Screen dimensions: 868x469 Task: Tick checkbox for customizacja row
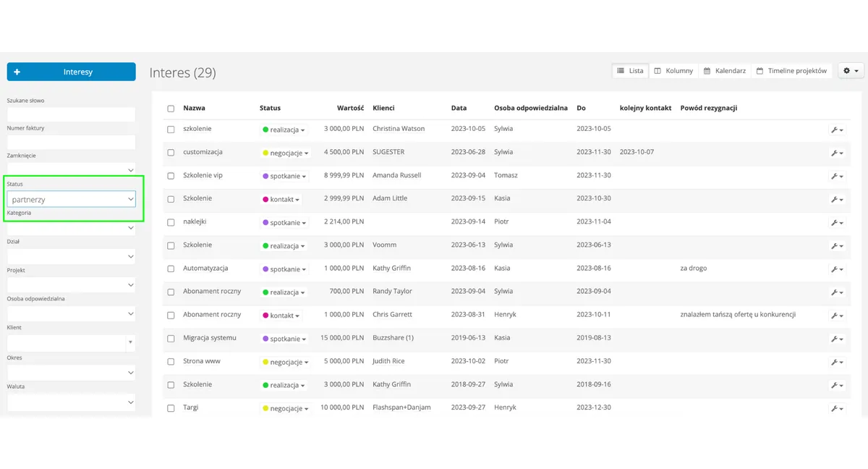click(171, 153)
